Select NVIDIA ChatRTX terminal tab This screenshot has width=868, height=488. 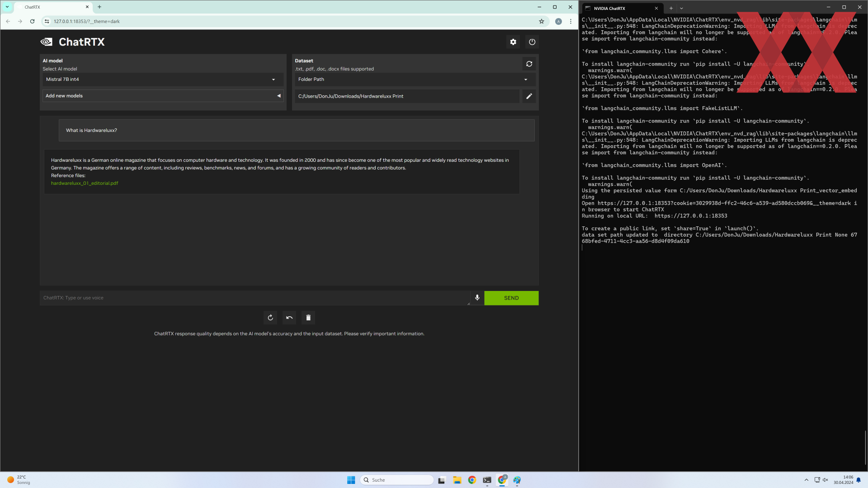622,8
